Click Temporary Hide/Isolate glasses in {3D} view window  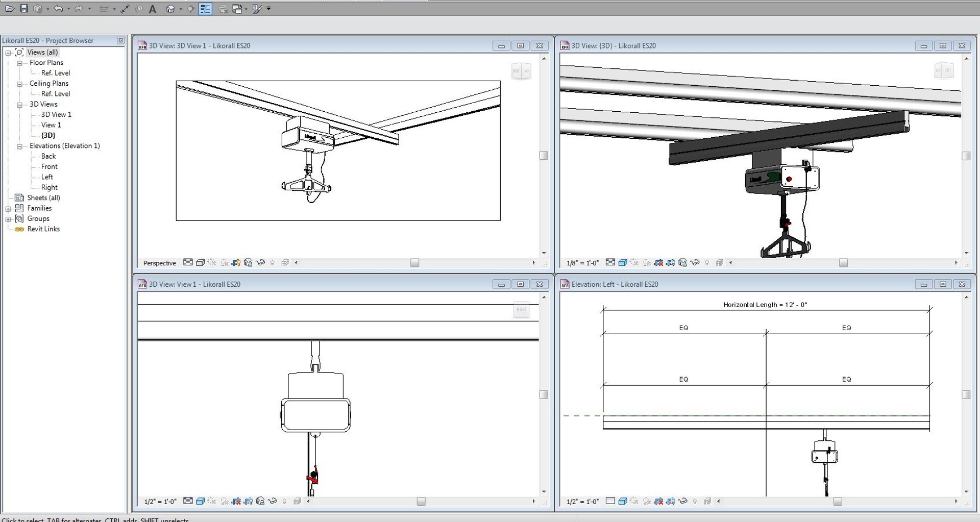(695, 262)
